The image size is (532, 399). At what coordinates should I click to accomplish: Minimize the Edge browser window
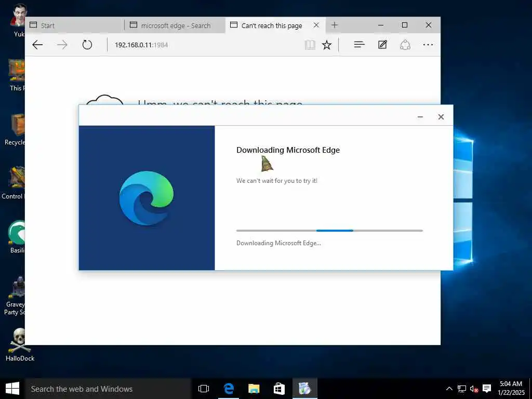pyautogui.click(x=381, y=25)
